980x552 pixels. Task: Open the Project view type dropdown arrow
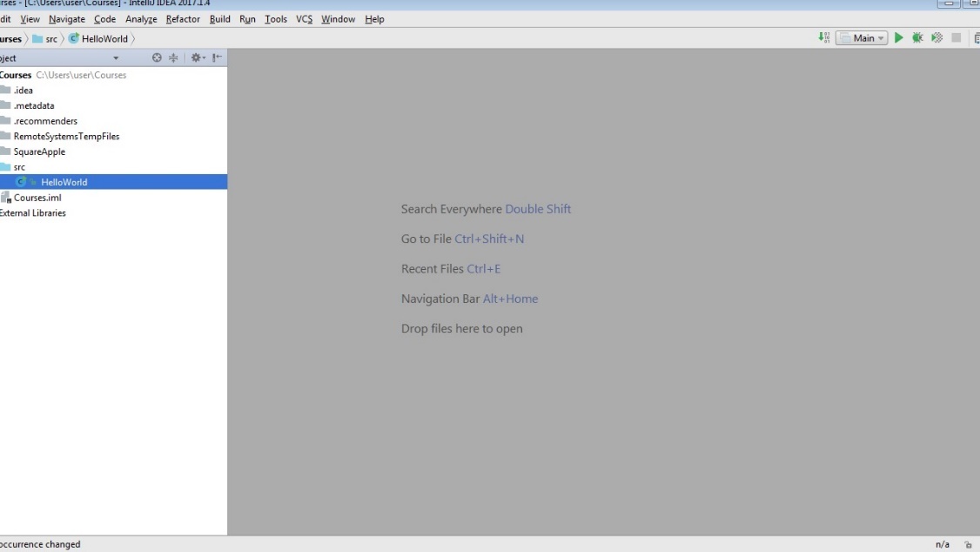click(x=116, y=58)
